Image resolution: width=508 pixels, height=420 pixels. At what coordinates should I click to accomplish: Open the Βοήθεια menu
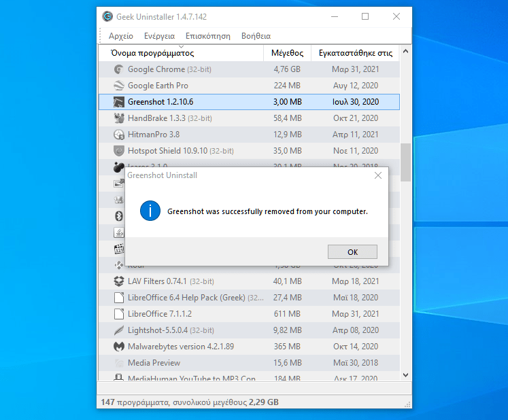[x=256, y=36]
